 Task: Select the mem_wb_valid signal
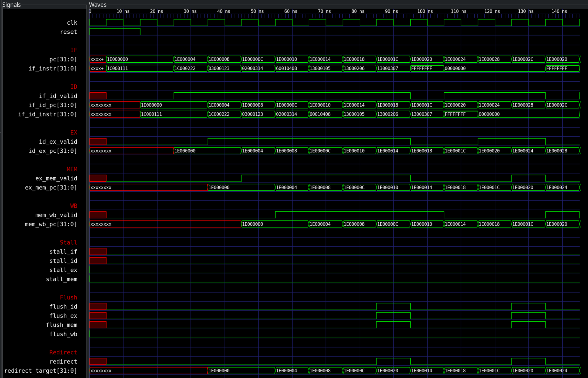pyautogui.click(x=56, y=215)
